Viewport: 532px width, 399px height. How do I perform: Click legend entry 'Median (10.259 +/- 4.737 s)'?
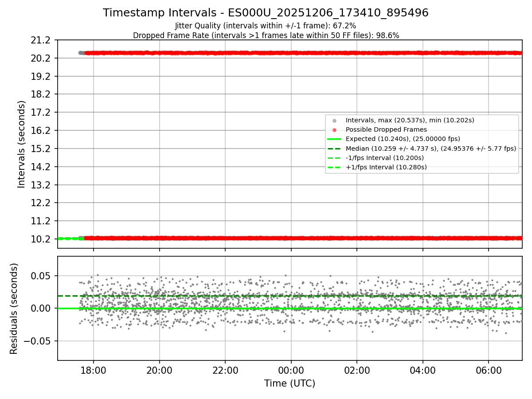431,149
